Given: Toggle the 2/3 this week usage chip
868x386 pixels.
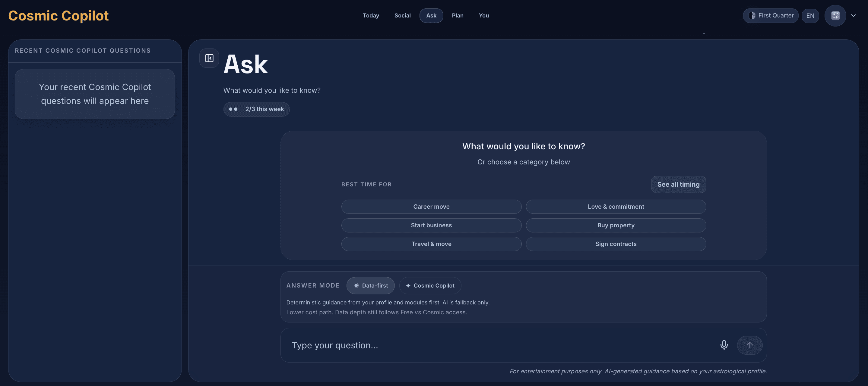Looking at the screenshot, I should coord(256,109).
